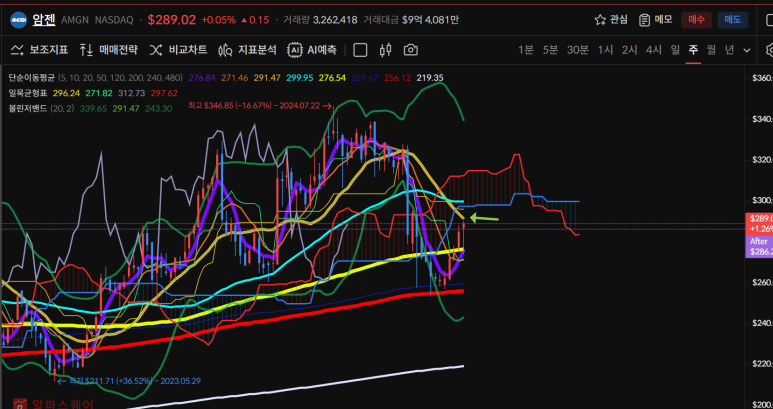
Task: Capture chart with camera icon
Action: (411, 50)
